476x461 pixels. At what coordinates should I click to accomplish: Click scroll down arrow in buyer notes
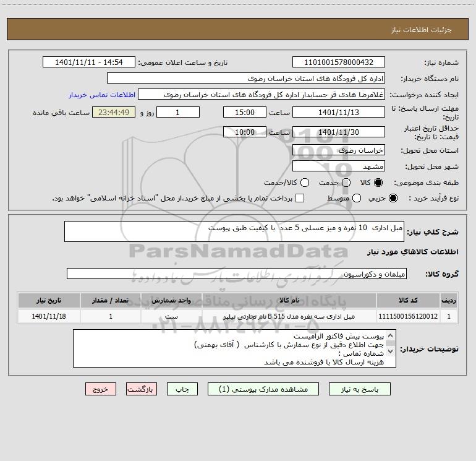pos(391,351)
